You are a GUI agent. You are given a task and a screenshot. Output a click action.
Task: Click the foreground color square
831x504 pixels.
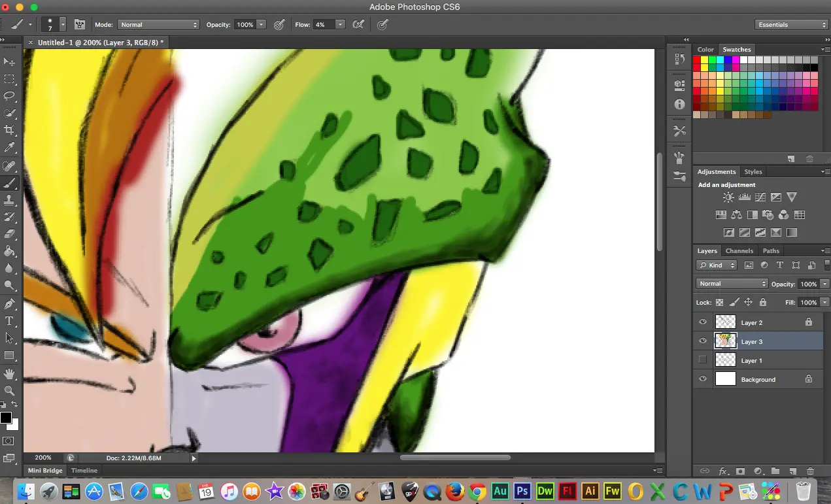coord(6,418)
